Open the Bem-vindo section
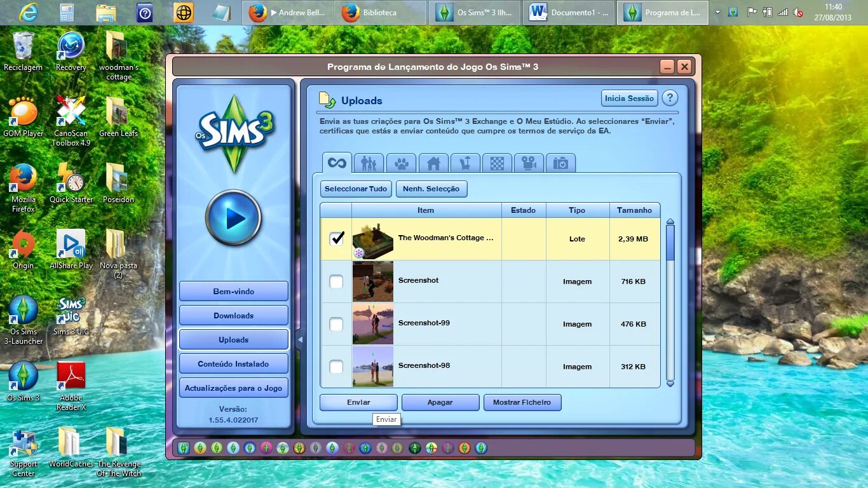This screenshot has height=488, width=868. coord(233,292)
